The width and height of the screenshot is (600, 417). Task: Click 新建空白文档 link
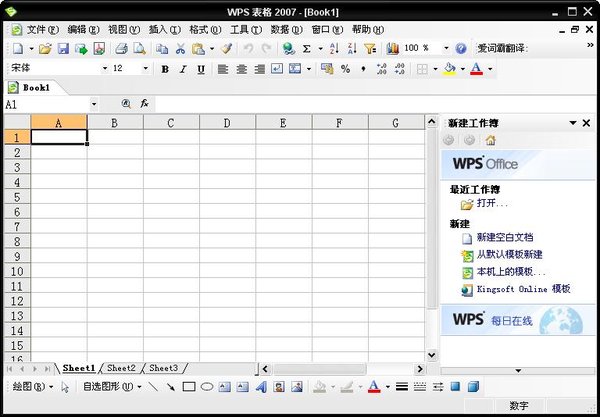point(505,237)
